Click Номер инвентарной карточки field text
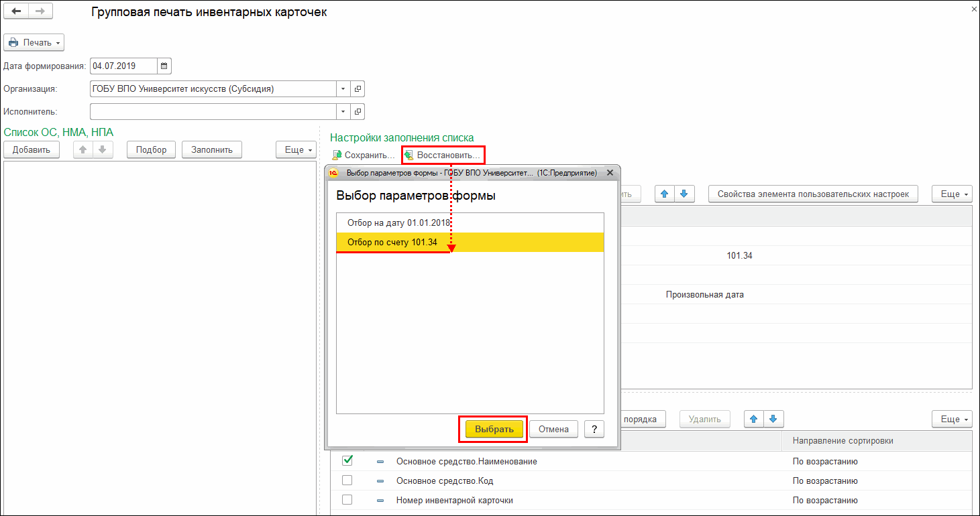980x516 pixels. click(455, 500)
